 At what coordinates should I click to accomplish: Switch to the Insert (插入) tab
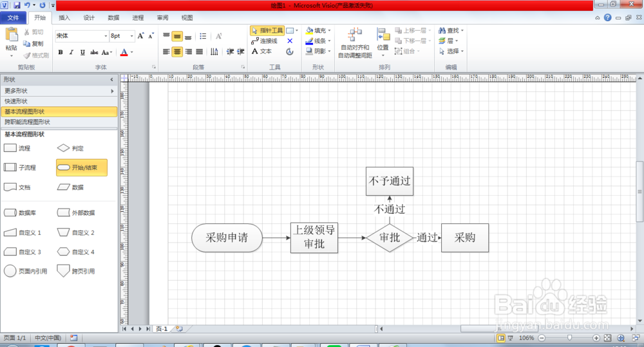coord(64,17)
